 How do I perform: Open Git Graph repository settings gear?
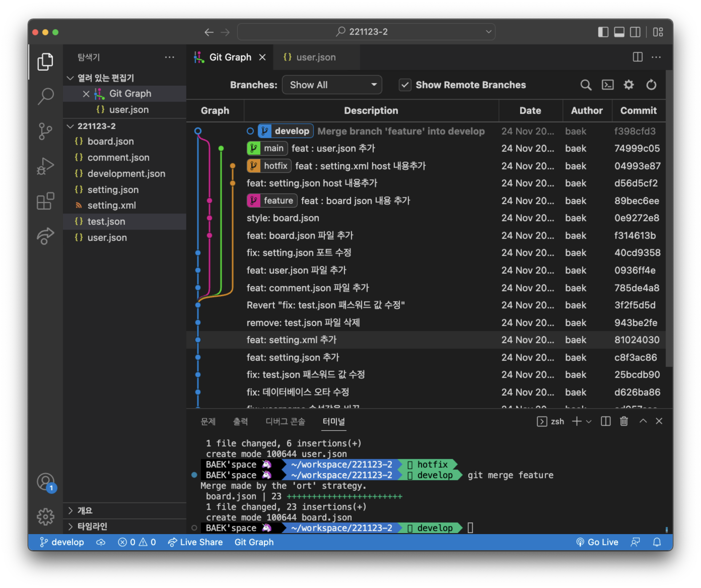tap(628, 85)
